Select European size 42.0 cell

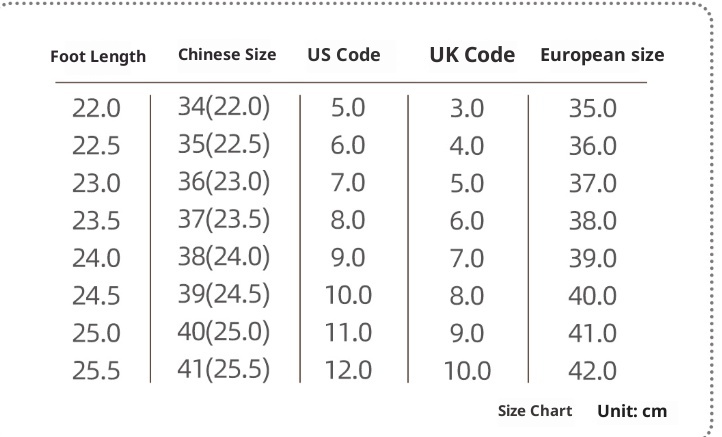point(592,371)
